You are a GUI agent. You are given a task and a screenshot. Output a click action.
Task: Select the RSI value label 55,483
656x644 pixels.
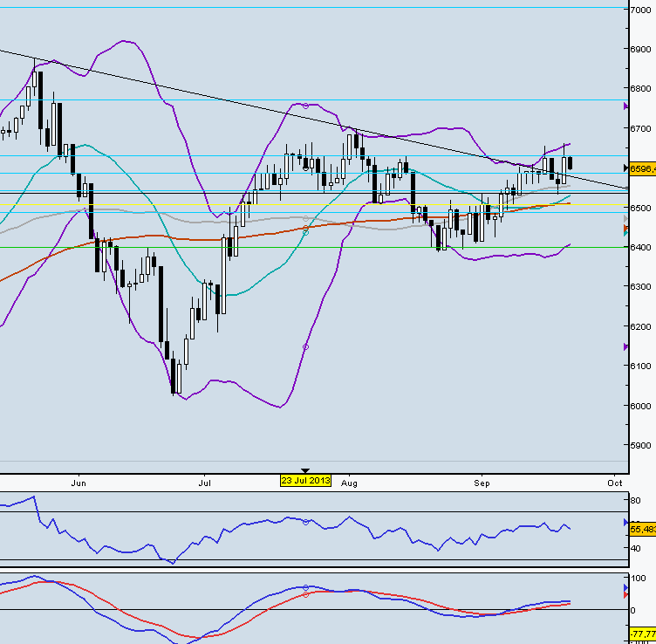click(643, 530)
